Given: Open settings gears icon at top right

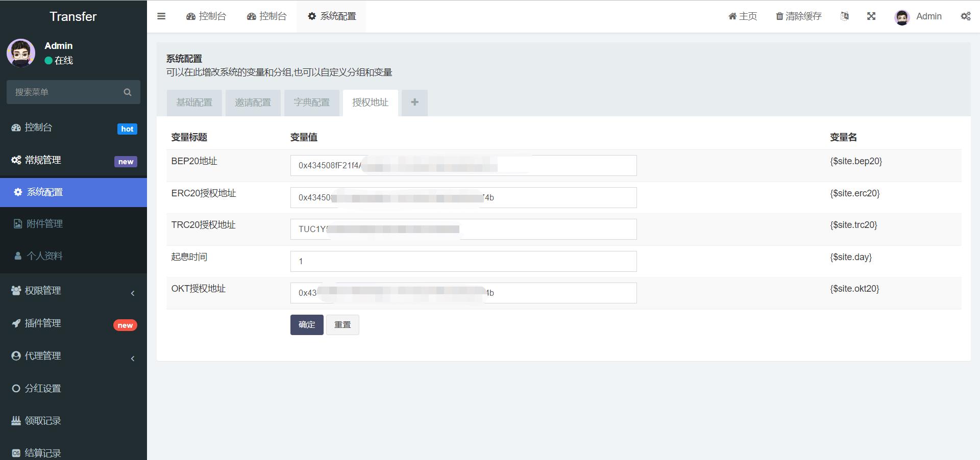Looking at the screenshot, I should point(966,16).
